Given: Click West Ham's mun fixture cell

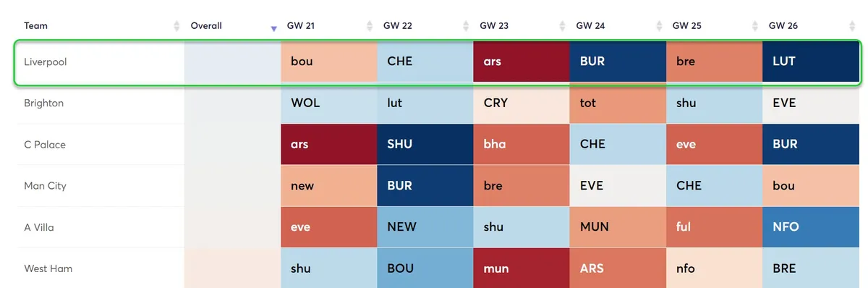Looking at the screenshot, I should click(522, 268).
